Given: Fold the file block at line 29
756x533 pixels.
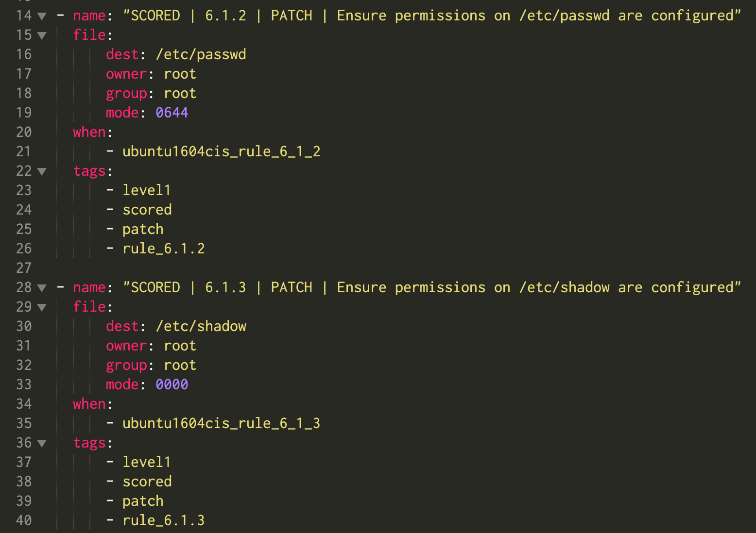Looking at the screenshot, I should (42, 308).
